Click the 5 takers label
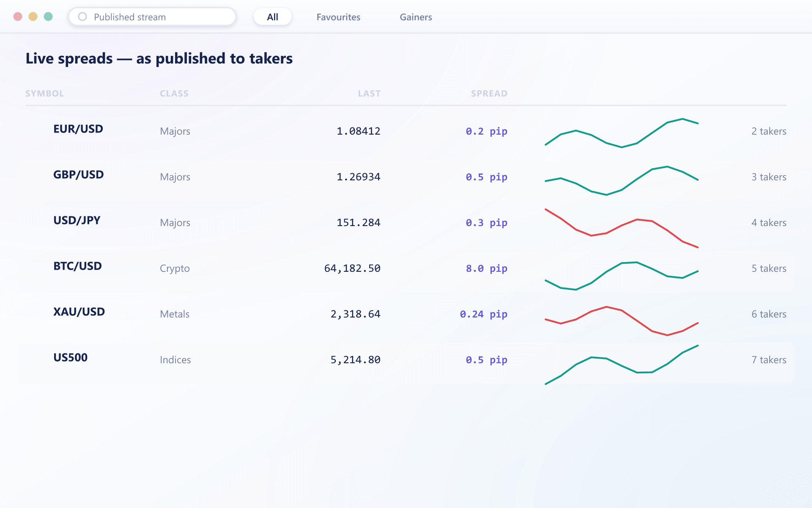Viewport: 812px width, 508px height. [769, 268]
